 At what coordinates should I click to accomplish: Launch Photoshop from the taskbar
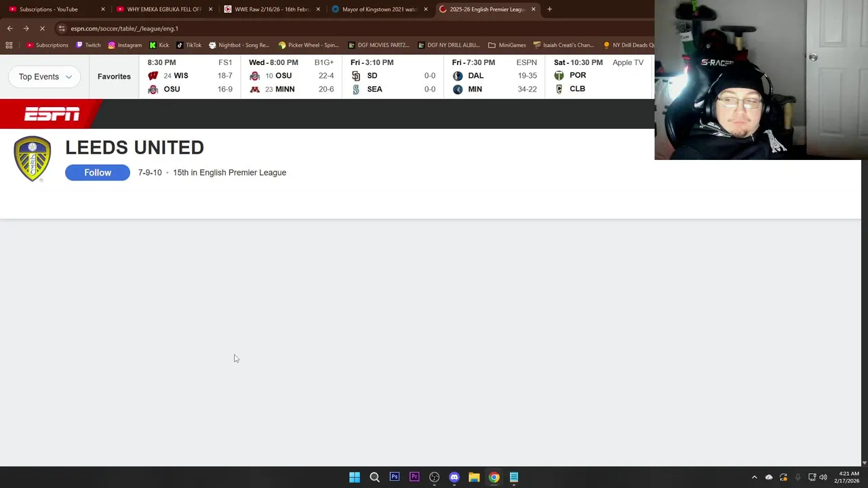[x=395, y=477]
